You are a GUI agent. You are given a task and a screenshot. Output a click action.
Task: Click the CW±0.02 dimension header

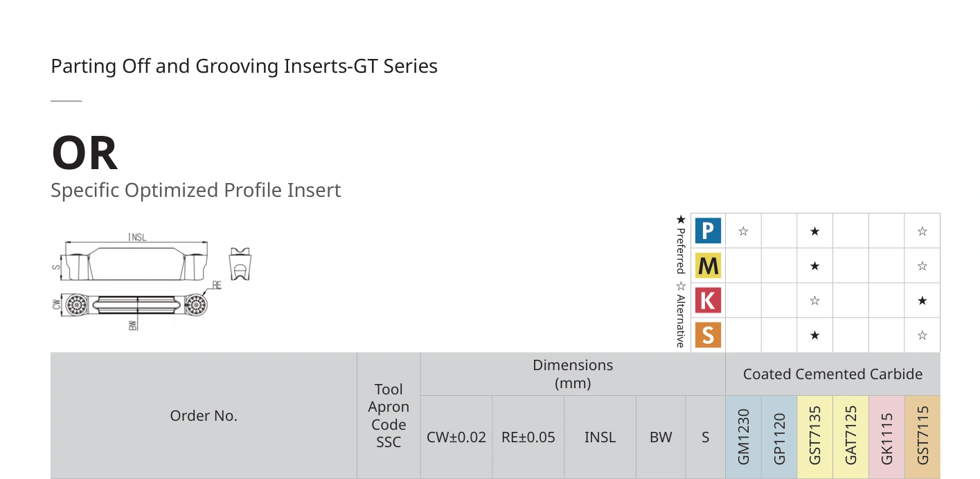(456, 437)
